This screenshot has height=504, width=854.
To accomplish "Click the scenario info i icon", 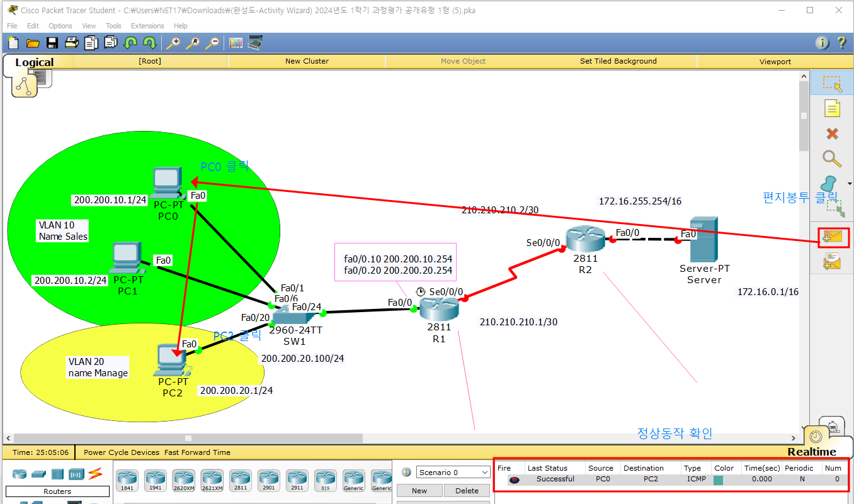I will 406,472.
